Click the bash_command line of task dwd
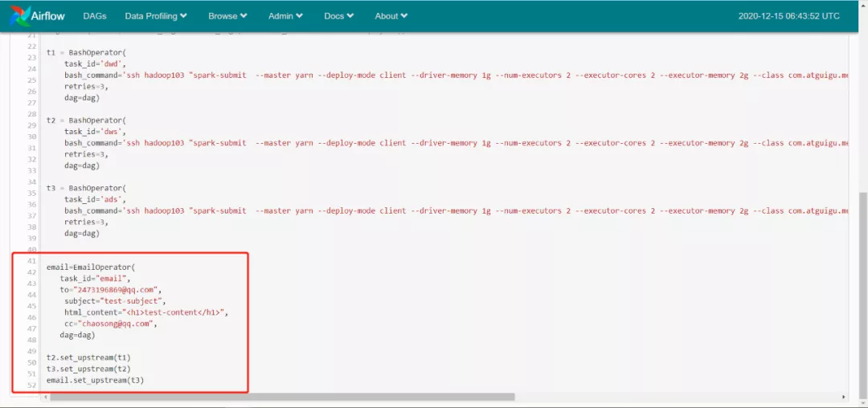The width and height of the screenshot is (868, 408). coord(457,75)
